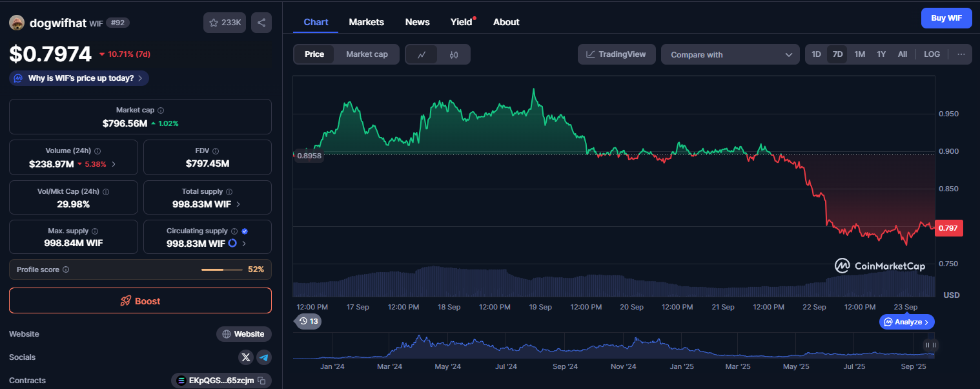Expand Circulating supply details chevron

click(243, 244)
